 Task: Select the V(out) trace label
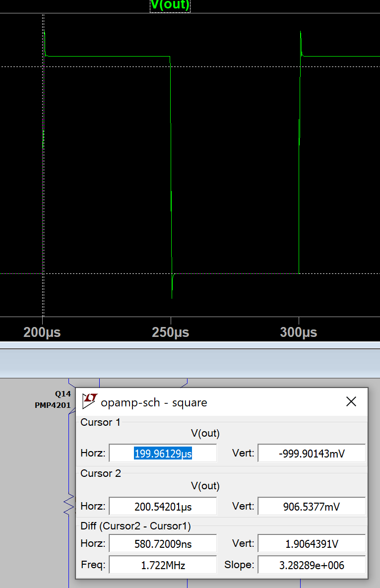click(170, 5)
